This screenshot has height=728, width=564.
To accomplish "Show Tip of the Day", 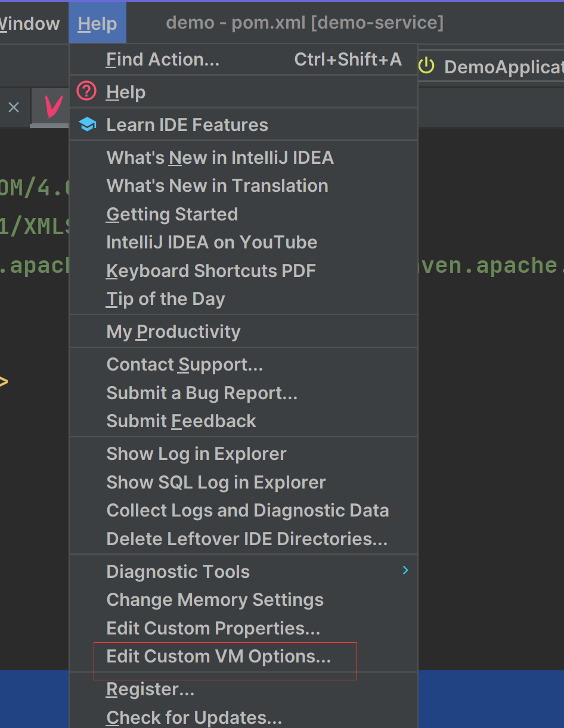I will (x=165, y=299).
